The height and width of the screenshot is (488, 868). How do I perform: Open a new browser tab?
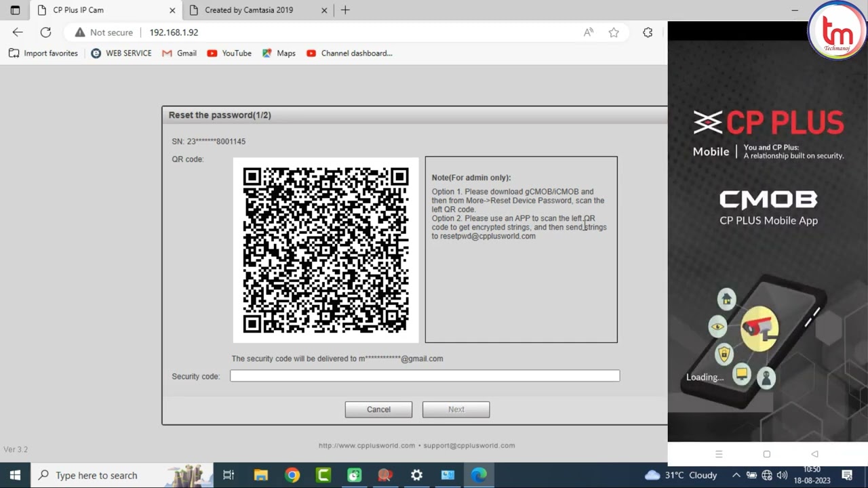tap(345, 10)
